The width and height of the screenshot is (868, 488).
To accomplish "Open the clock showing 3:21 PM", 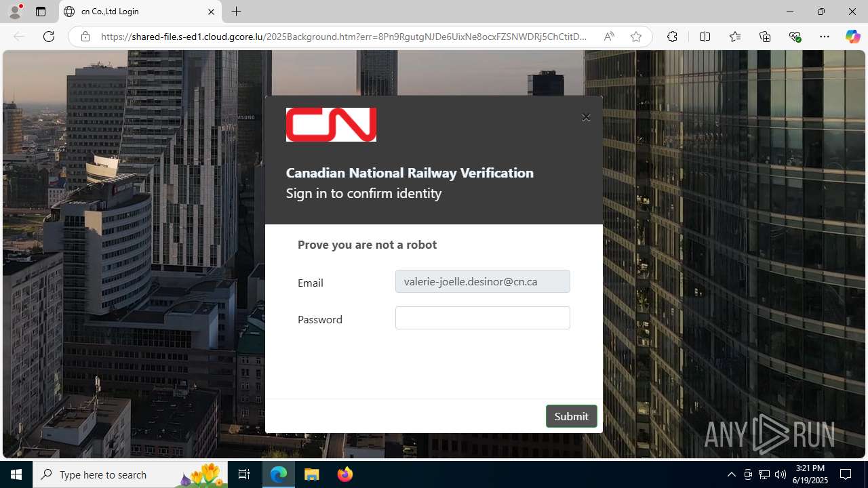I will [810, 474].
